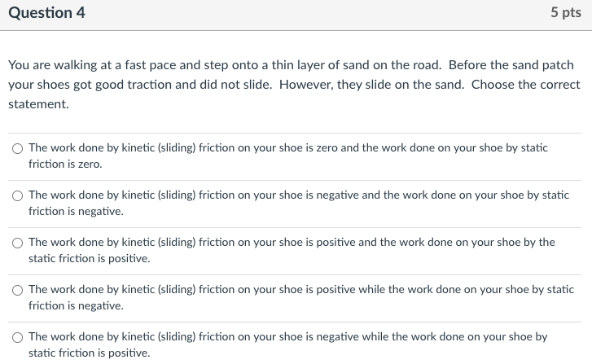This screenshot has width=592, height=364.
Task: Click 'friction is negative.' line under second option
Action: pyautogui.click(x=76, y=212)
